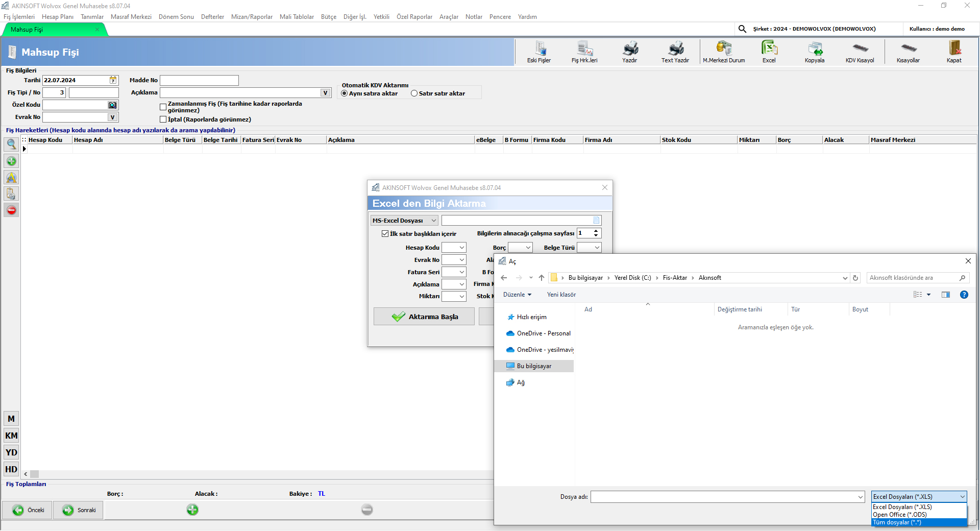The image size is (980, 531).
Task: Choose Open Office (*.ODS) in file type list
Action: pos(900,515)
